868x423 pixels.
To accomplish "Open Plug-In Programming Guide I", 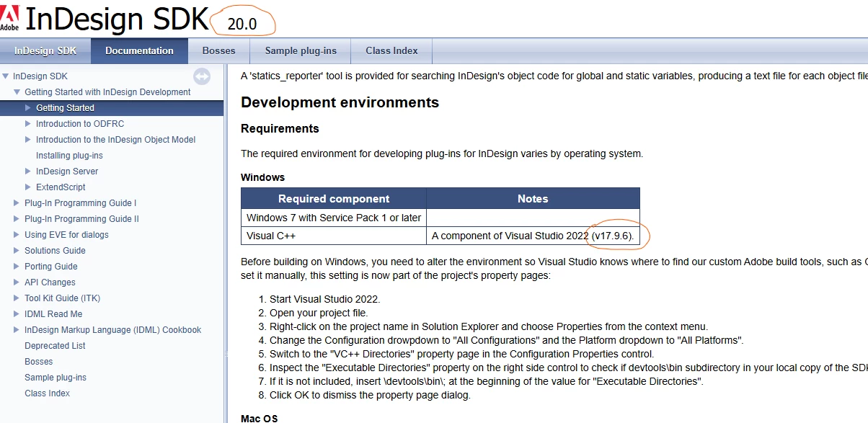I will click(x=80, y=203).
